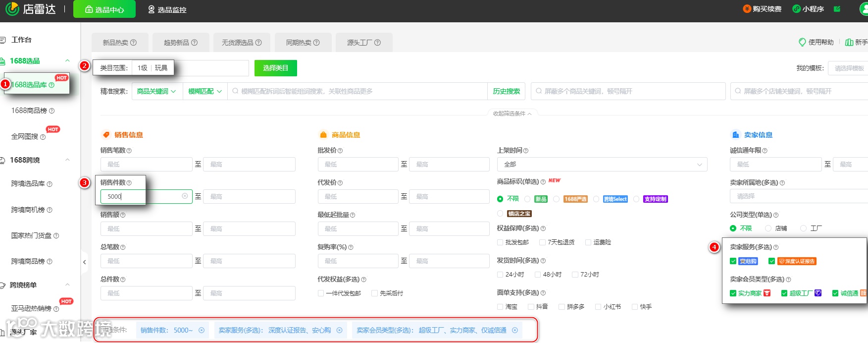
Task: Open the 商品关键词 dropdown
Action: pyautogui.click(x=156, y=91)
